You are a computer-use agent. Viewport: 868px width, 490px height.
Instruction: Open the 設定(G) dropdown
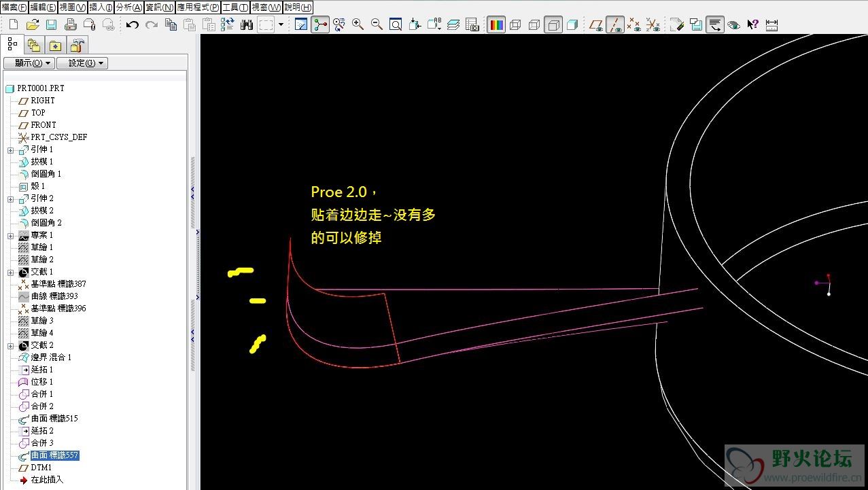coord(82,63)
